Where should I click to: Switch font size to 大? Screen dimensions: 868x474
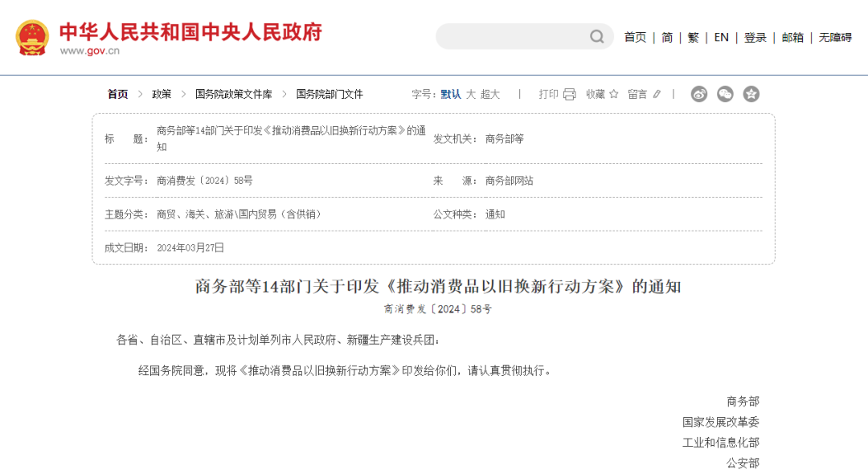click(471, 94)
